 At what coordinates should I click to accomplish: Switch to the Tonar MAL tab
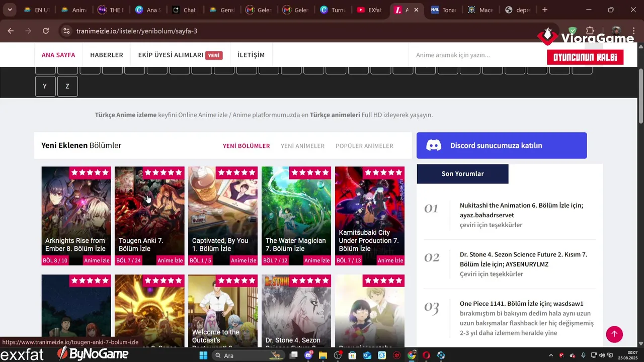click(443, 10)
